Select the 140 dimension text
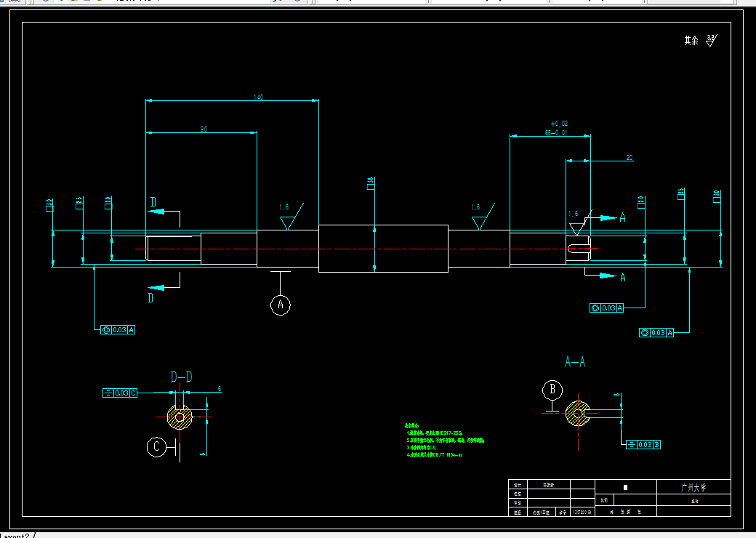Screen dimensions: 756x538 pos(259,97)
